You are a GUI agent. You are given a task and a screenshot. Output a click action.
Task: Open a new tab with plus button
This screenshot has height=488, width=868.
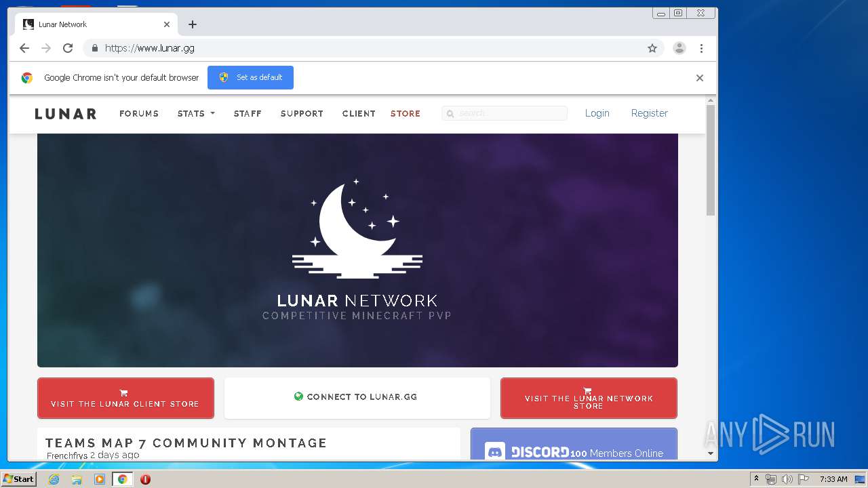coord(193,24)
